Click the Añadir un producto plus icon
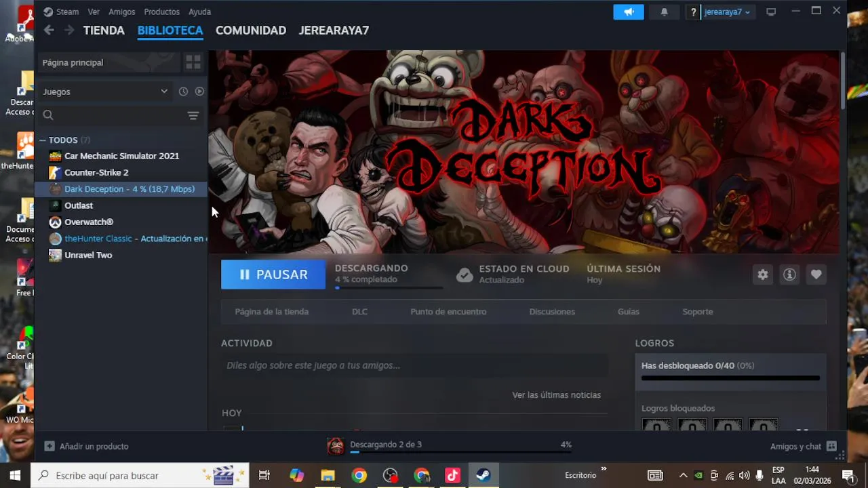This screenshot has width=868, height=488. (50, 446)
